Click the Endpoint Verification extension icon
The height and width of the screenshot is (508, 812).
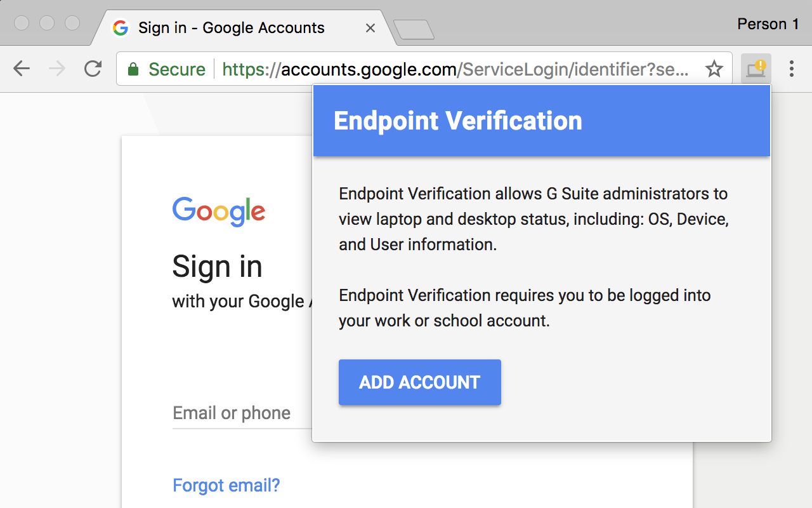pos(756,69)
